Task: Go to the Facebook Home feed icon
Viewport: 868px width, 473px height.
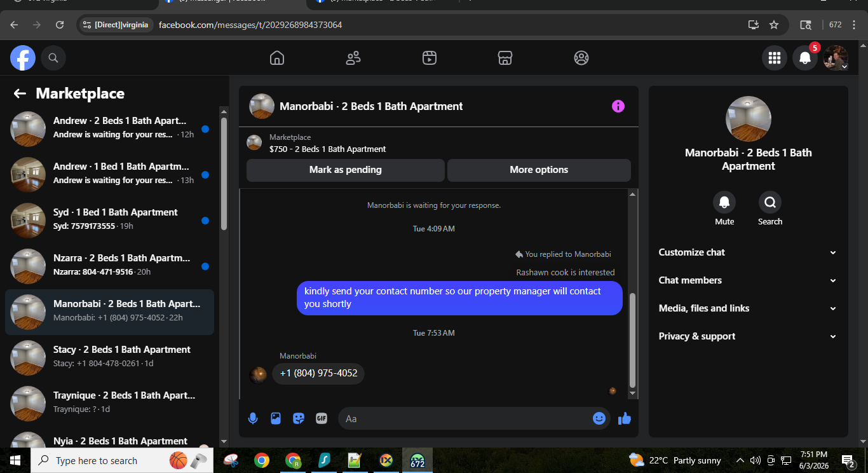Action: 277,58
